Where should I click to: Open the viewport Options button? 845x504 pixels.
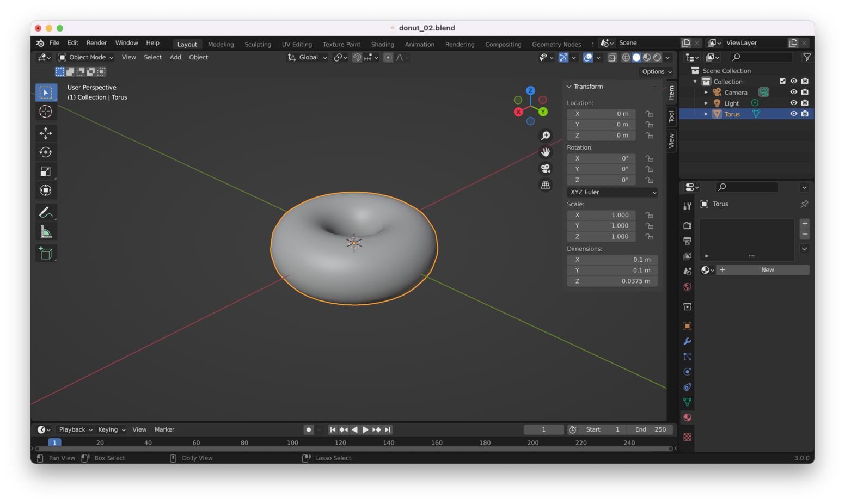click(656, 72)
